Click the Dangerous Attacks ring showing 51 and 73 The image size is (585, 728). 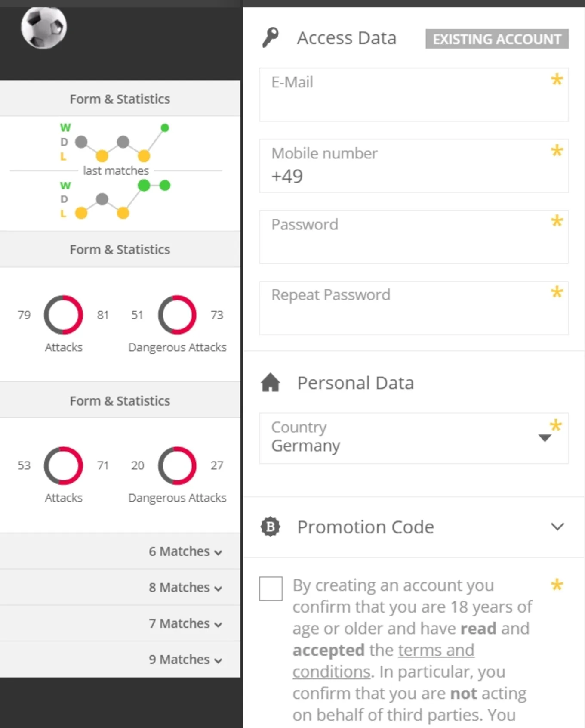[x=177, y=315]
